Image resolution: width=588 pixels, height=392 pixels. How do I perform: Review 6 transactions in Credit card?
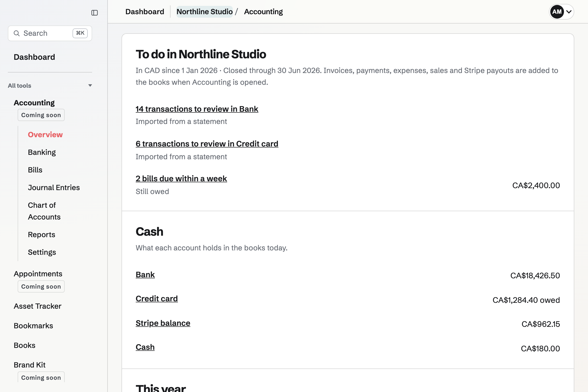(207, 144)
